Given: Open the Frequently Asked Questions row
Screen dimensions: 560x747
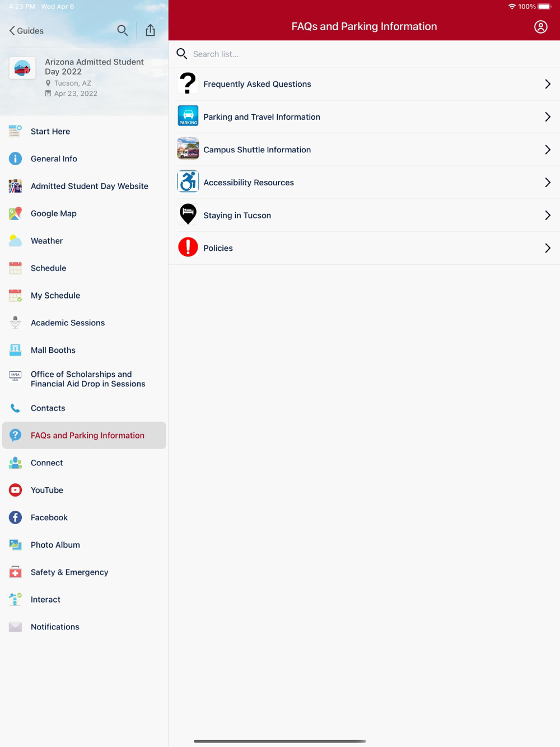Looking at the screenshot, I should tap(364, 84).
